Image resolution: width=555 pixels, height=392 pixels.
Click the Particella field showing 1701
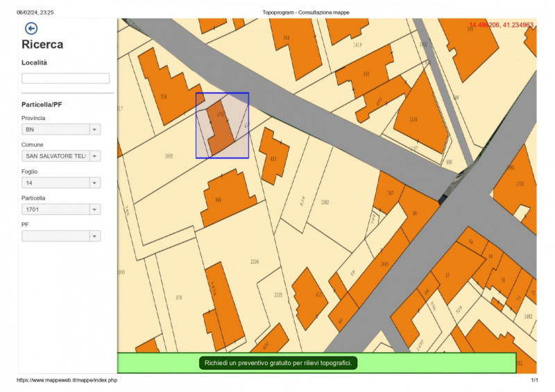(61, 210)
